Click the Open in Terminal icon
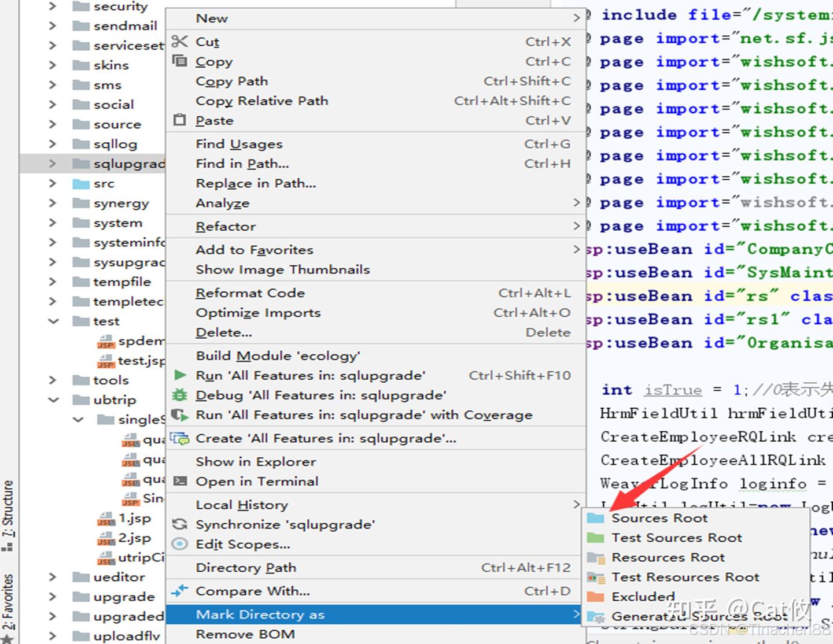Image resolution: width=833 pixels, height=644 pixels. (180, 481)
